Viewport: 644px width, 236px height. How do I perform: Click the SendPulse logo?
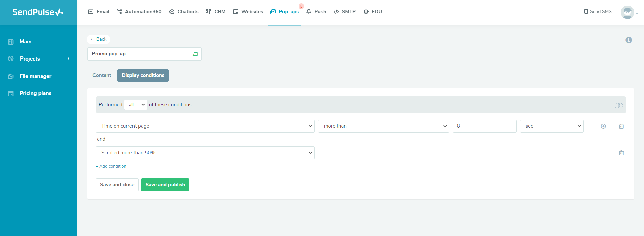[38, 12]
